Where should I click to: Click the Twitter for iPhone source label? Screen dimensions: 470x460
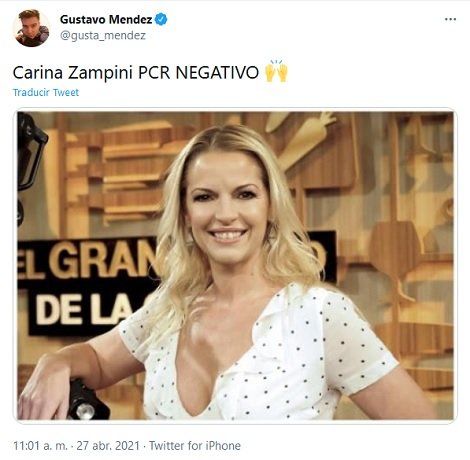195,446
